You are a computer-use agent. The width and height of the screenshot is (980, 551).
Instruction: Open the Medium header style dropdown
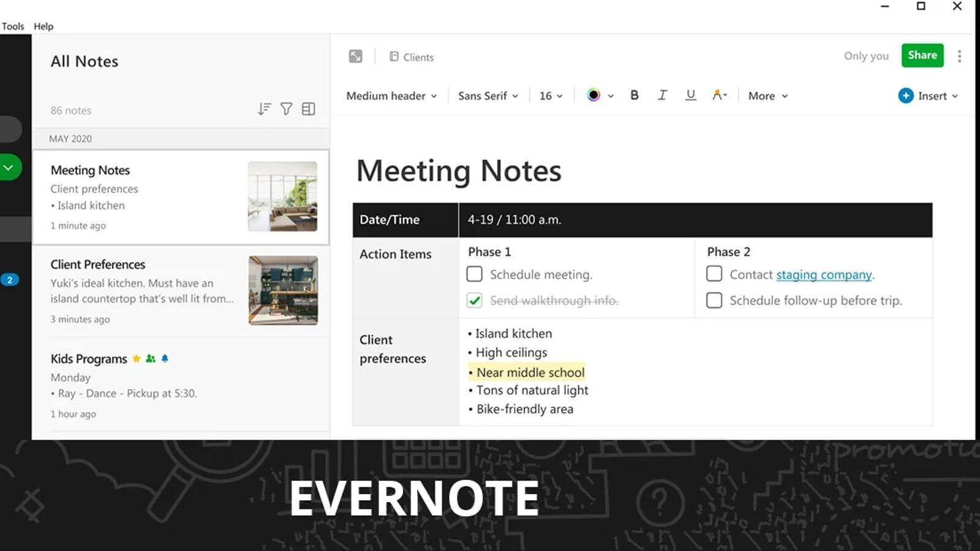coord(391,96)
